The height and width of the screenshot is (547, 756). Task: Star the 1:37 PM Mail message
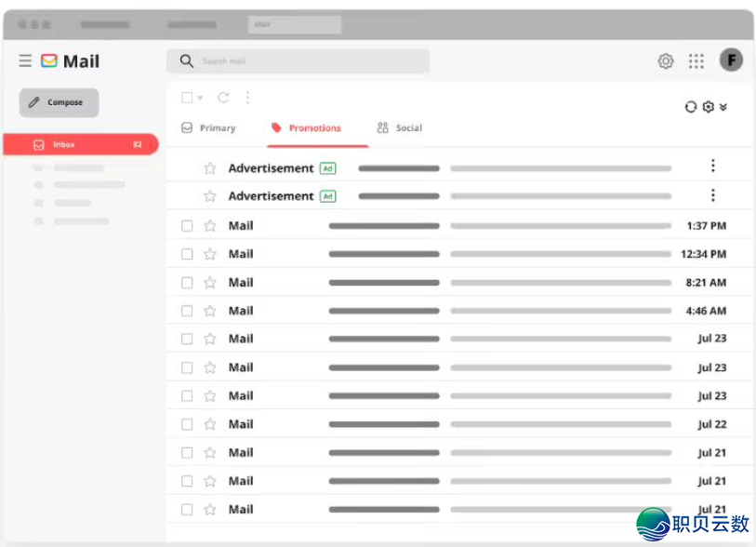(210, 226)
